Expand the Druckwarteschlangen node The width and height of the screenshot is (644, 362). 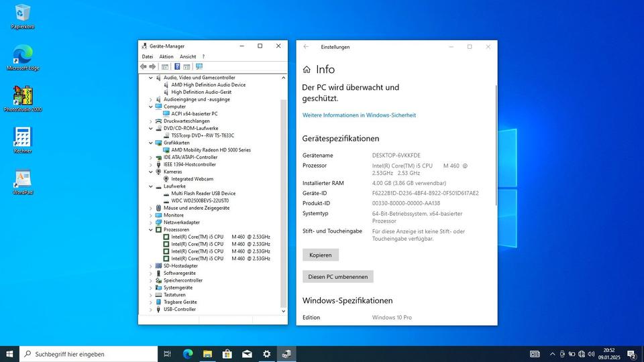coord(151,121)
